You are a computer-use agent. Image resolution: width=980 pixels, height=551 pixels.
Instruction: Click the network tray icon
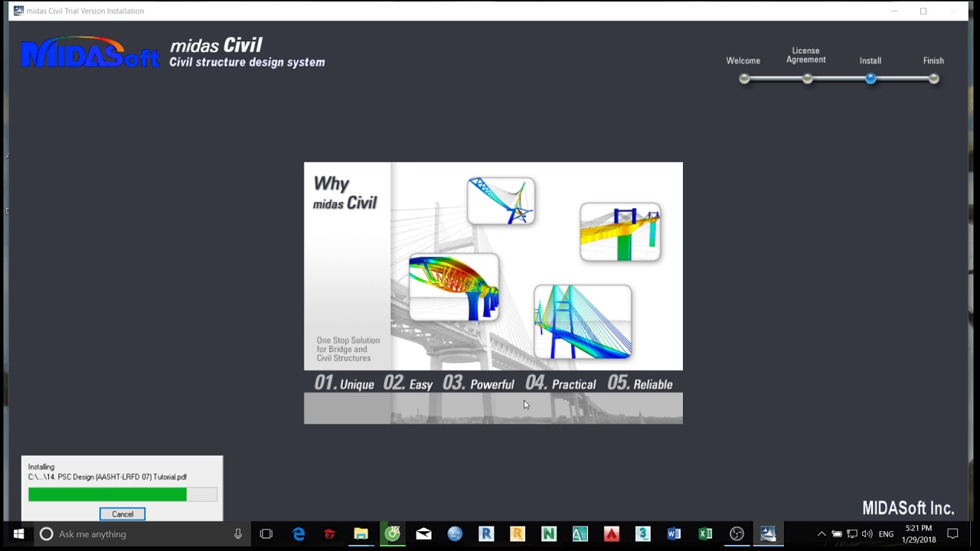point(852,534)
